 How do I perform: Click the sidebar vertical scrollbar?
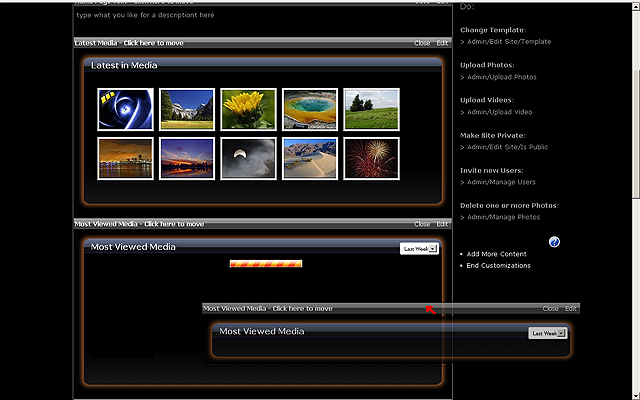[x=635, y=100]
